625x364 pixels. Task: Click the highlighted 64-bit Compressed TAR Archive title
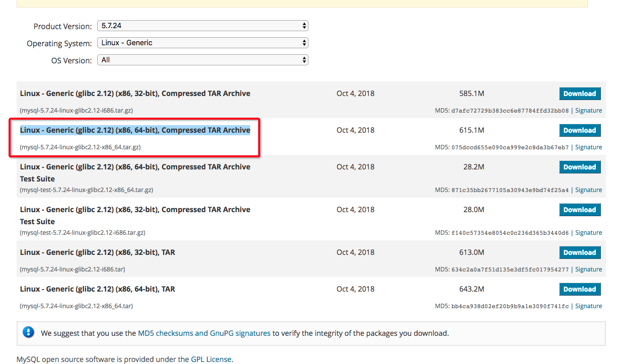coord(135,130)
